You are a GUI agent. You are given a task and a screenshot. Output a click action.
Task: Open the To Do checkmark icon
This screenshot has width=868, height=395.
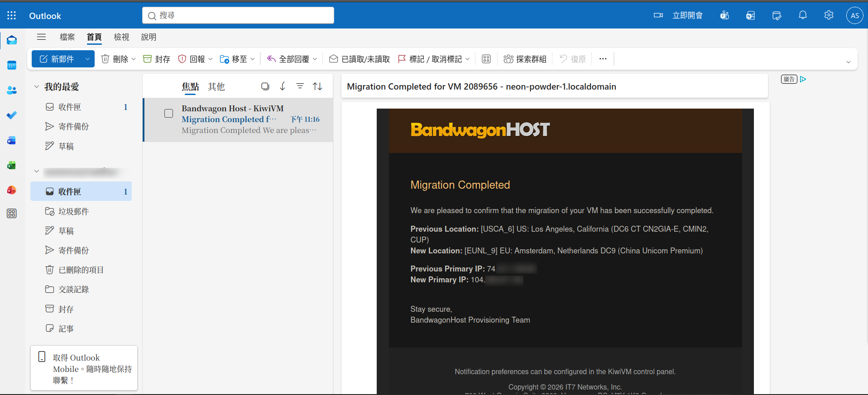pos(12,115)
